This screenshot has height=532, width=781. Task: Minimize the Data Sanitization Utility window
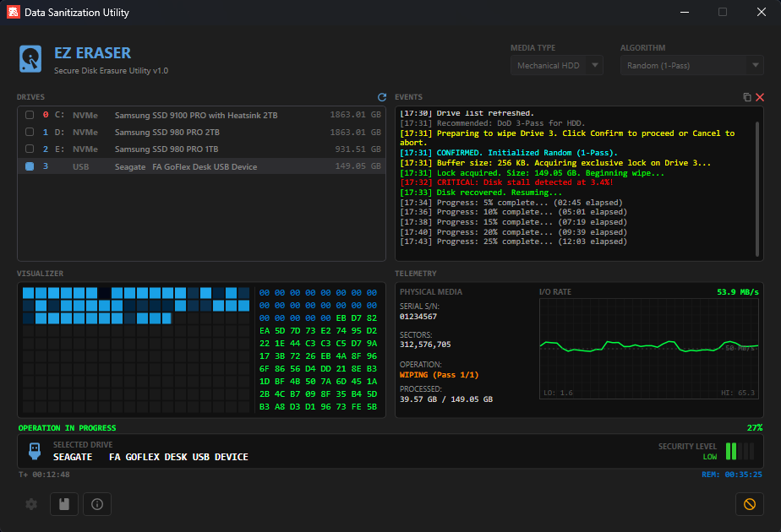(x=685, y=12)
